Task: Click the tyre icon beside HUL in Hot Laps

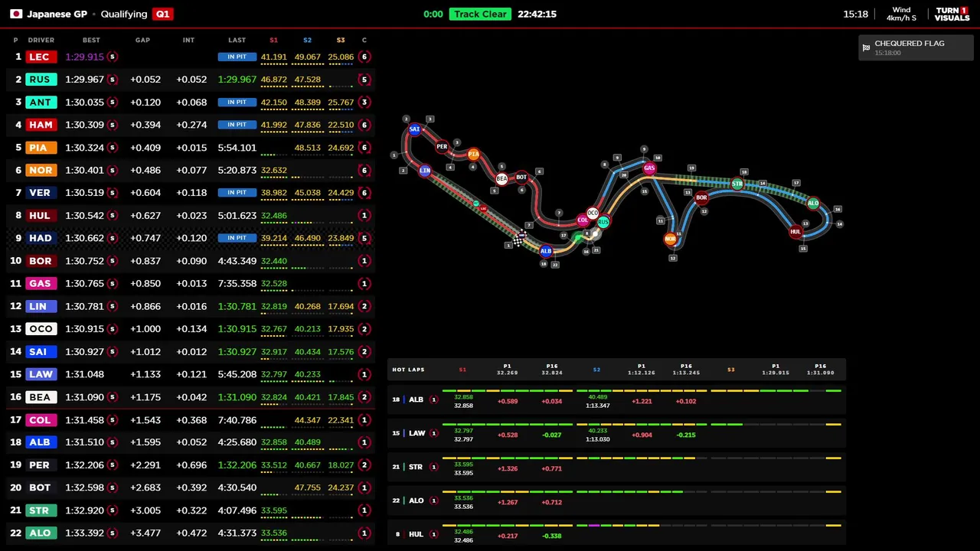Action: click(433, 534)
